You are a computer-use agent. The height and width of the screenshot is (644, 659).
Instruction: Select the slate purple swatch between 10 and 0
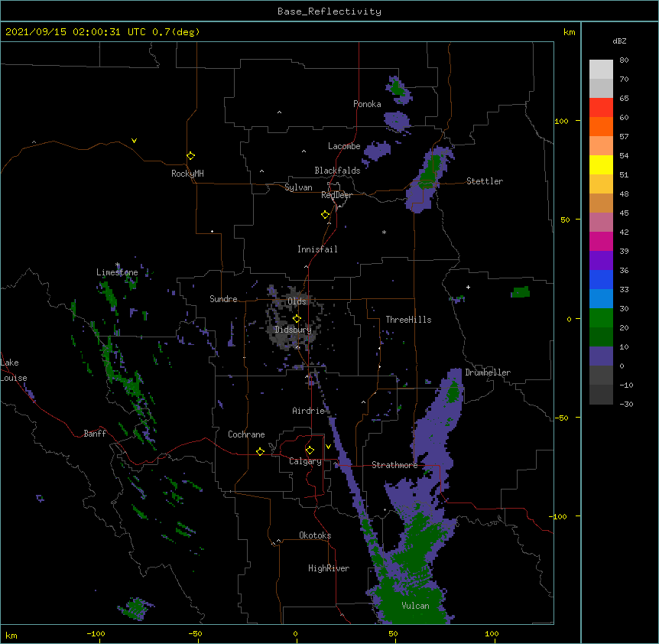click(x=601, y=356)
